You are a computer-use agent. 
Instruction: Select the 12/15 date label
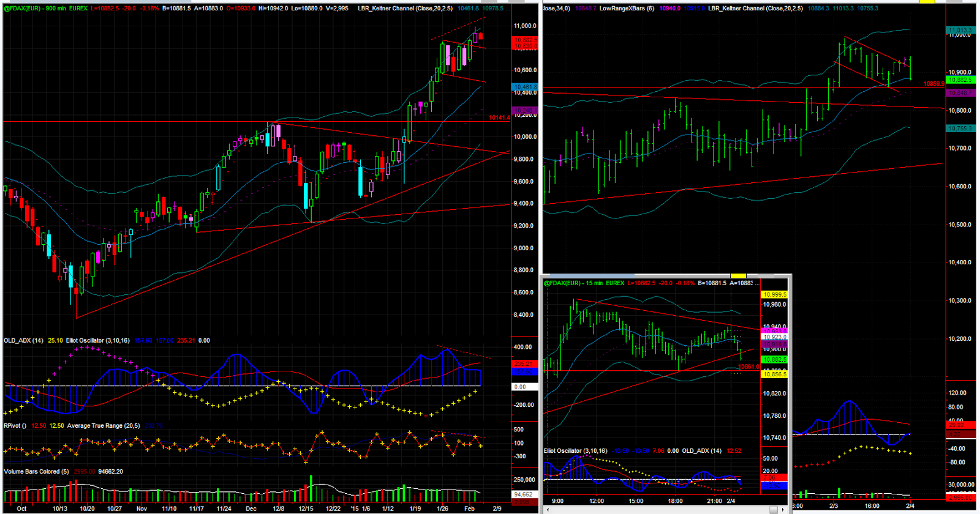tap(306, 508)
